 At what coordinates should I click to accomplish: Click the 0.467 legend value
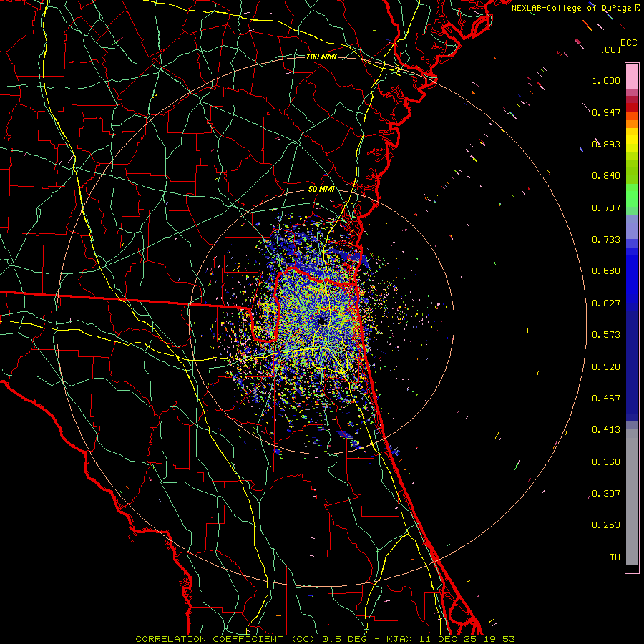(606, 399)
